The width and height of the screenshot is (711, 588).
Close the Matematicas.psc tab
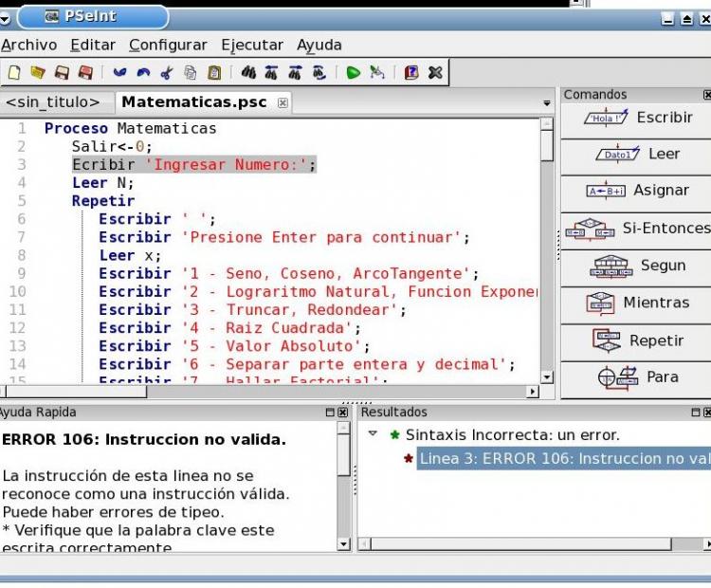(283, 102)
